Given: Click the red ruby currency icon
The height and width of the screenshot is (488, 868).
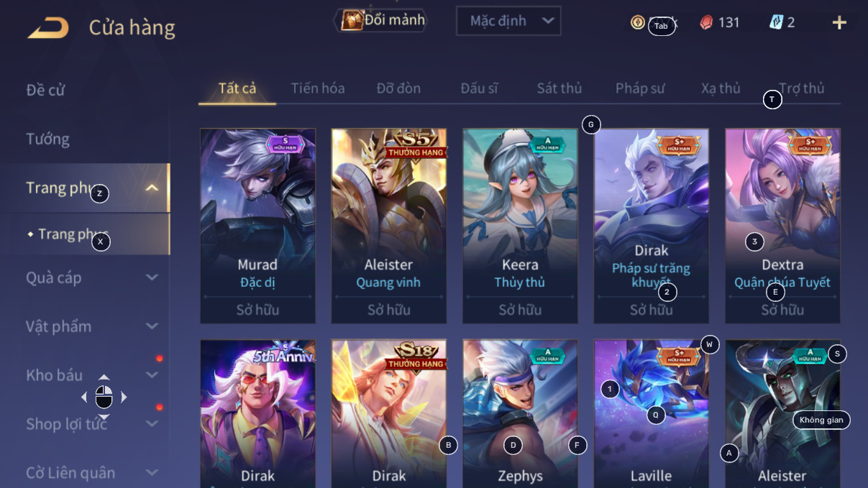Looking at the screenshot, I should [706, 22].
